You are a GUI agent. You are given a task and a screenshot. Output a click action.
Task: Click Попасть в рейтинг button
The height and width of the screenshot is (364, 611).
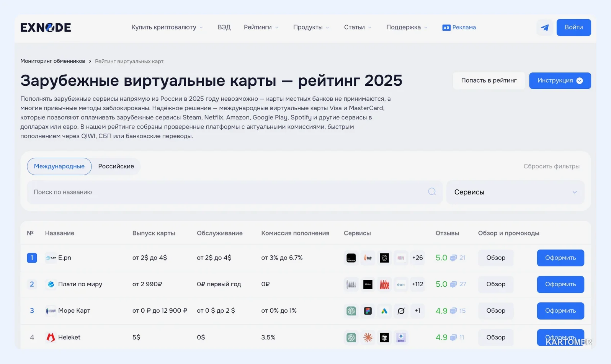(488, 81)
